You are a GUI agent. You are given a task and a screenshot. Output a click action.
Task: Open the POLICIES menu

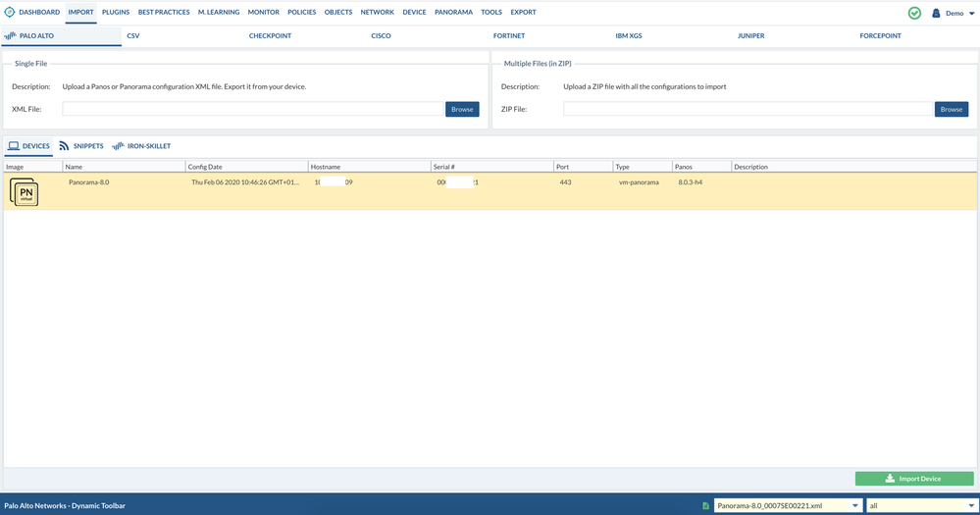(302, 12)
